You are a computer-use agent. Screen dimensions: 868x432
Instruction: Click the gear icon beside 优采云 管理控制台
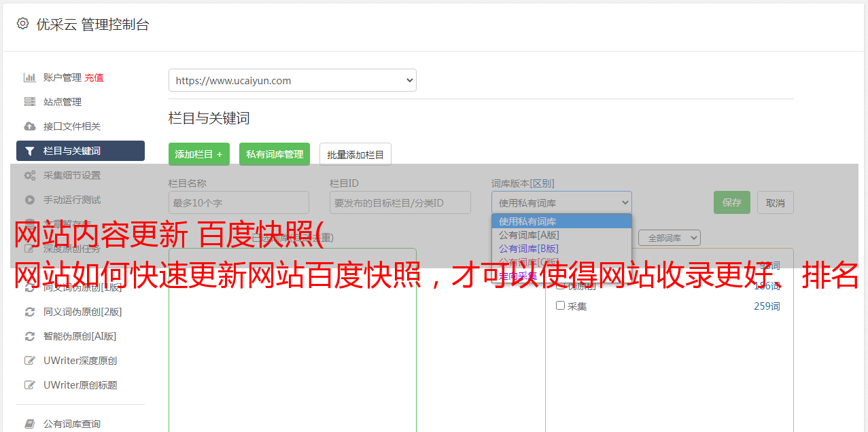tap(22, 24)
